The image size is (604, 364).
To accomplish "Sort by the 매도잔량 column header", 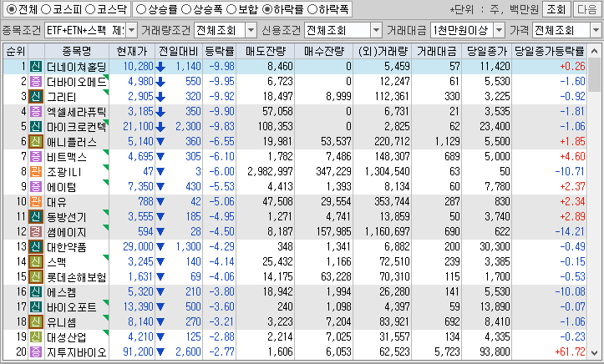I will (x=265, y=51).
